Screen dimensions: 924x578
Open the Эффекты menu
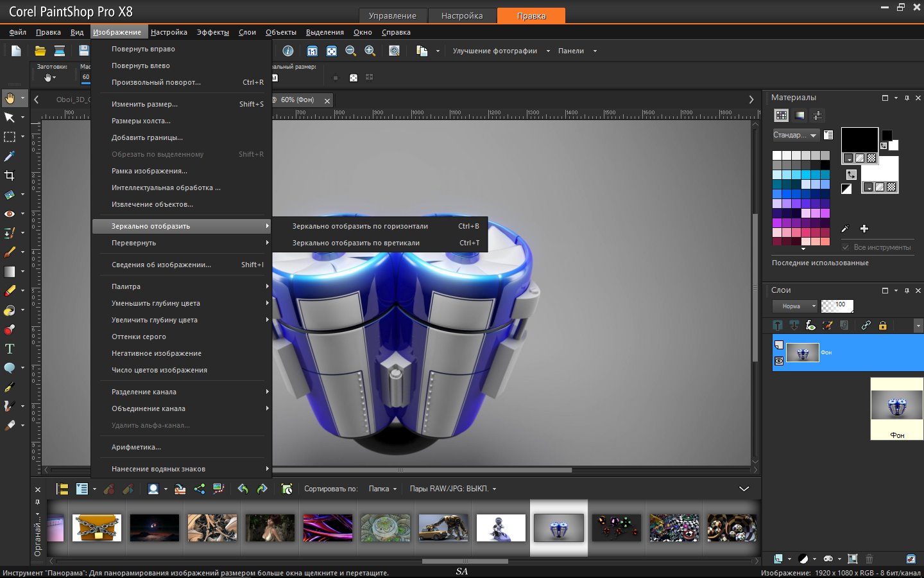click(x=212, y=32)
